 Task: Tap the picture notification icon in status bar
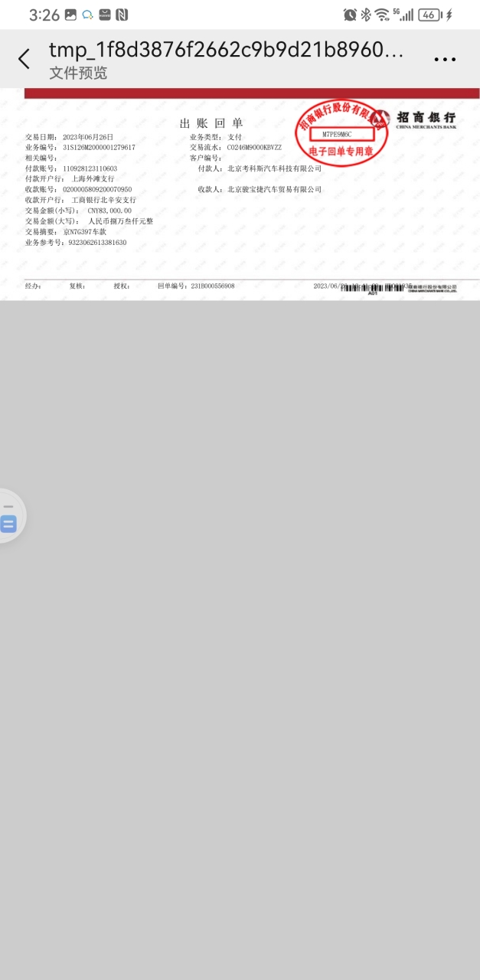click(70, 15)
